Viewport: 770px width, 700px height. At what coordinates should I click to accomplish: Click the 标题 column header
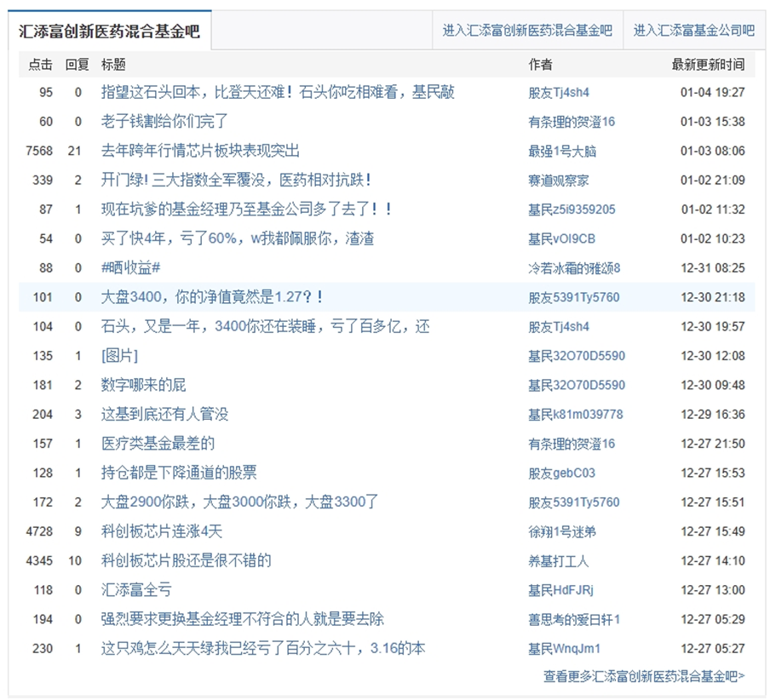pos(113,65)
